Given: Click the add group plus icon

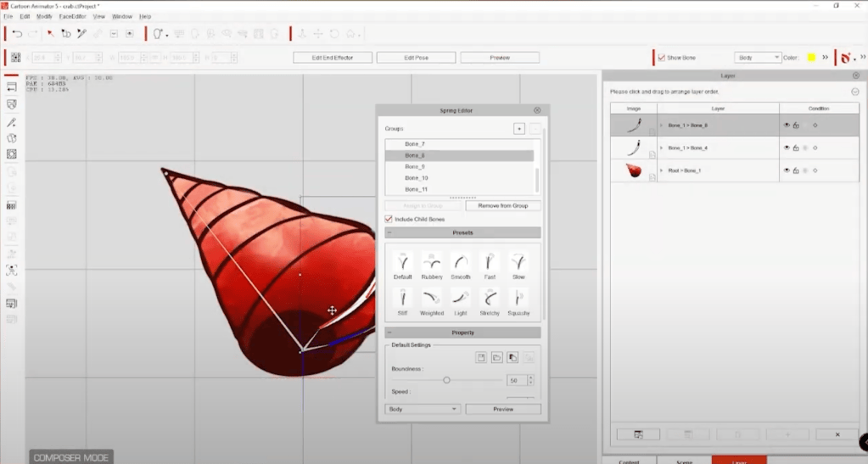Looking at the screenshot, I should (x=518, y=128).
